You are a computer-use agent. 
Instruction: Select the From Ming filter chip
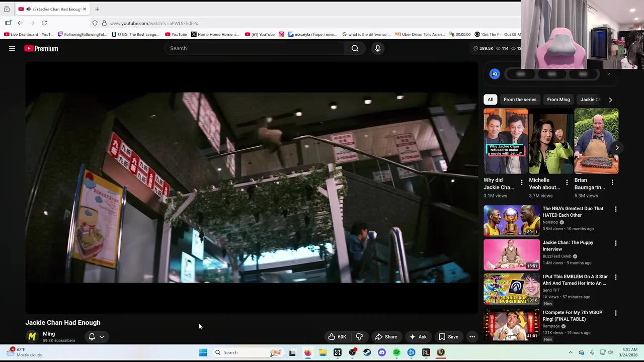tap(558, 100)
